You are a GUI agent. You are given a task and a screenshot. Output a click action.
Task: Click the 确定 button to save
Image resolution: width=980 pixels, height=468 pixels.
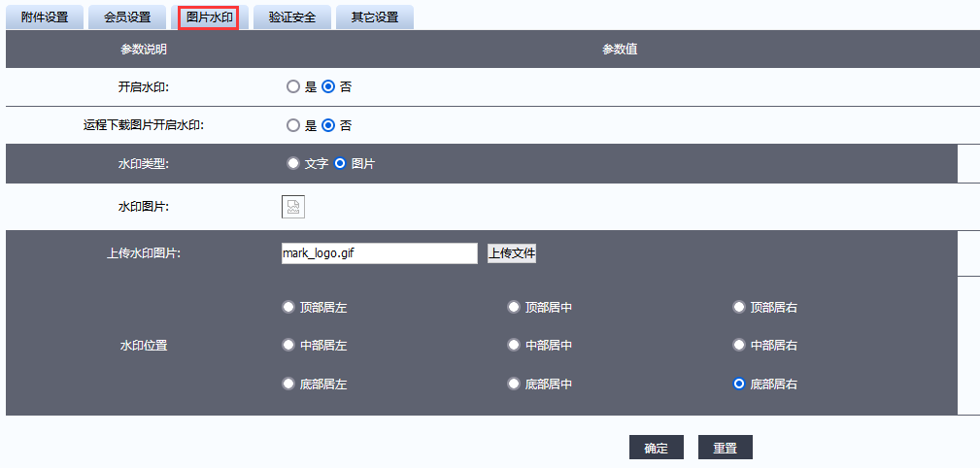pos(657,448)
